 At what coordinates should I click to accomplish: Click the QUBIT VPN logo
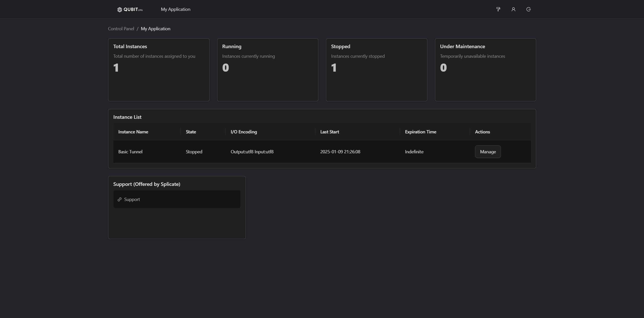pos(130,10)
